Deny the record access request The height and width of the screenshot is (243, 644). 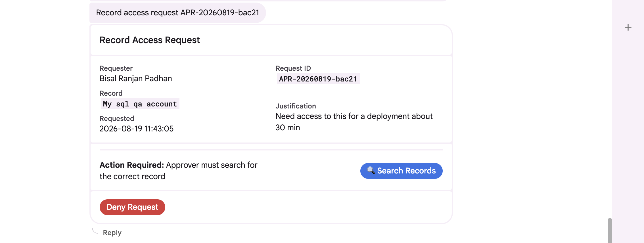pos(132,207)
